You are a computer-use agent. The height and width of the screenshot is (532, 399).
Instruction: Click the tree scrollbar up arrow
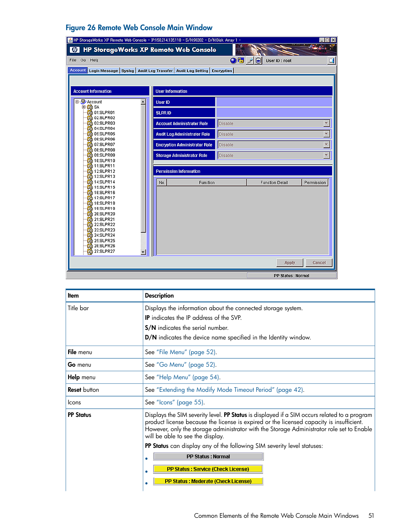pyautogui.click(x=143, y=102)
